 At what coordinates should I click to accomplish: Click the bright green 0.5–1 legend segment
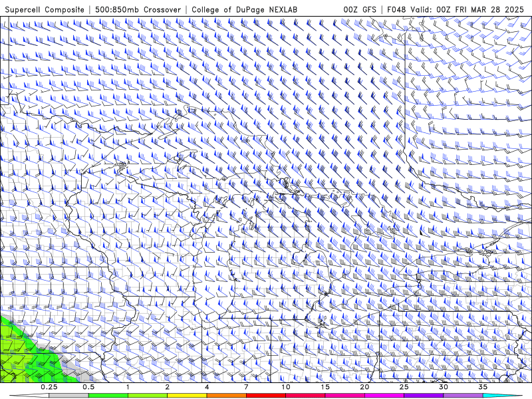coord(108,396)
